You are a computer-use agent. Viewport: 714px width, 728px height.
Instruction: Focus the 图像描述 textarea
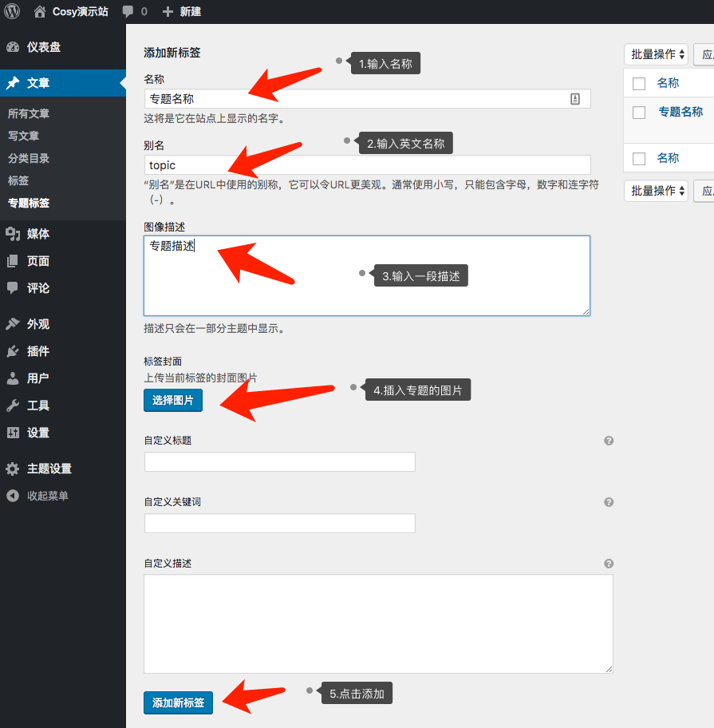click(x=367, y=275)
